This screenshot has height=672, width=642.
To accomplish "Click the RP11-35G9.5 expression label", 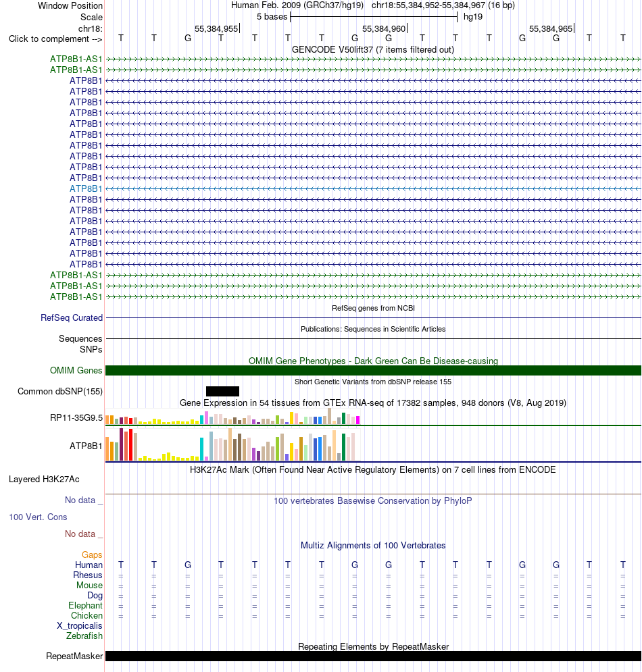I will click(x=76, y=418).
